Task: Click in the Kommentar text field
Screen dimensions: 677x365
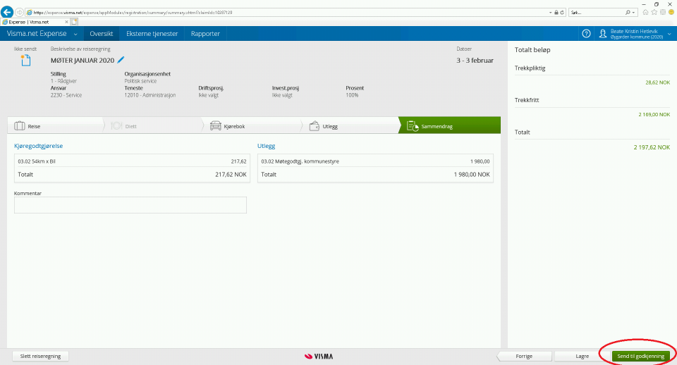Action: point(130,205)
